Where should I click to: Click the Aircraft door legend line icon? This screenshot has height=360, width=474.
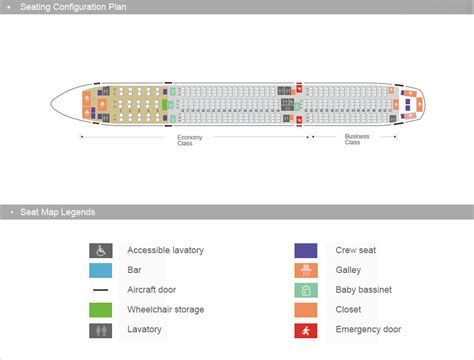point(101,290)
